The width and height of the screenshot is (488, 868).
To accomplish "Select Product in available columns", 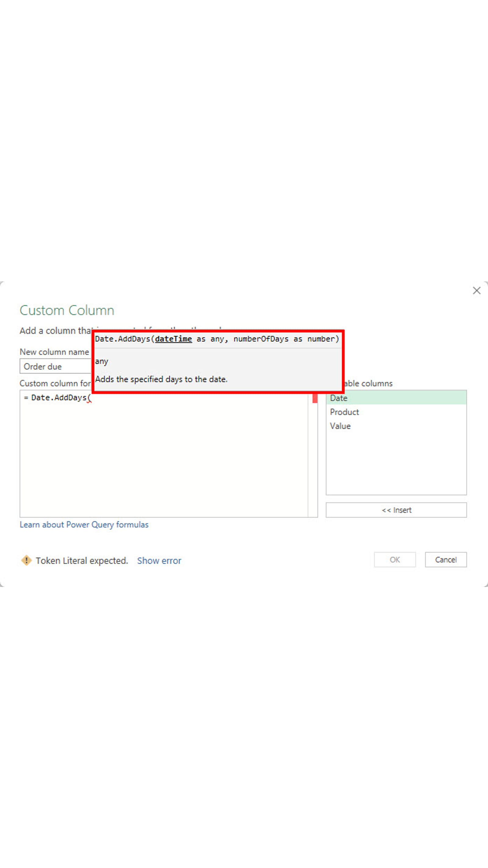I will (344, 412).
